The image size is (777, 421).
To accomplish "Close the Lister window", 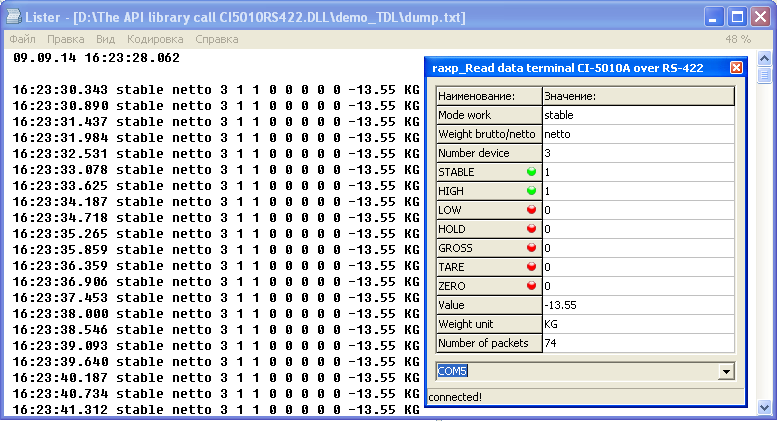I will point(760,17).
